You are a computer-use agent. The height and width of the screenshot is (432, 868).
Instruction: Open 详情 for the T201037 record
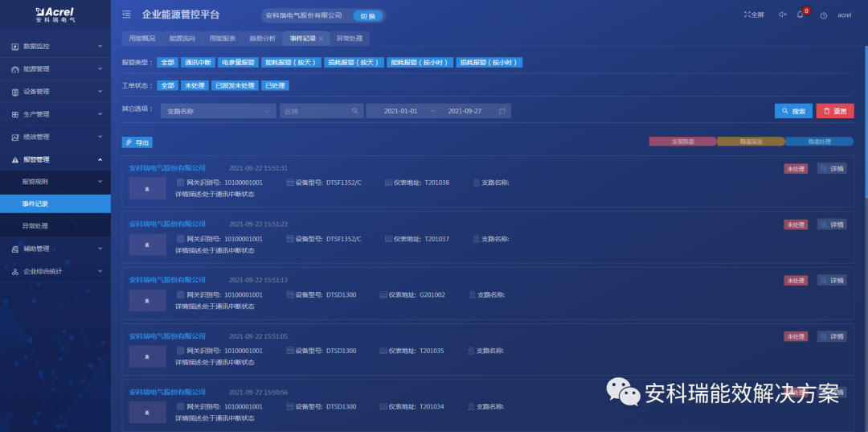[x=832, y=224]
